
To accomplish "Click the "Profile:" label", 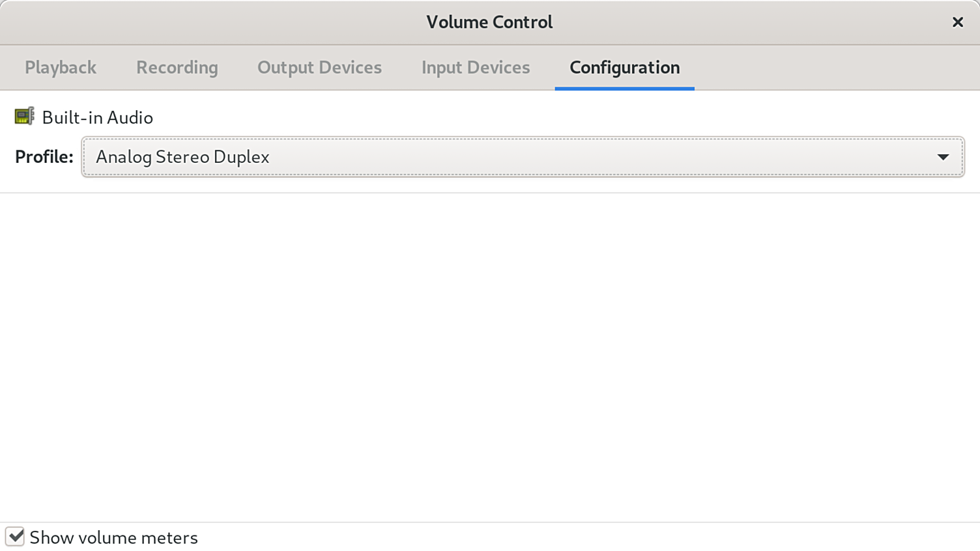I will (x=44, y=157).
